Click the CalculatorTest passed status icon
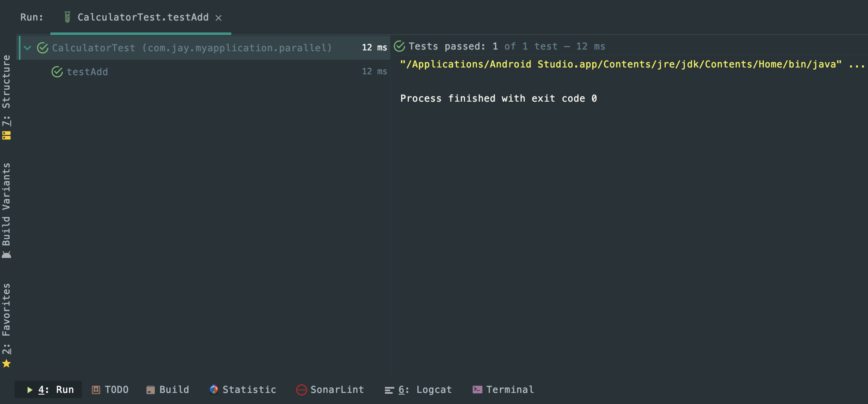The height and width of the screenshot is (404, 868). point(43,48)
